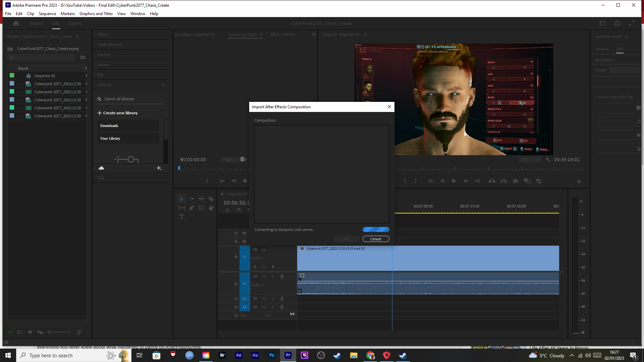Open the Program monitor wrench settings
The image size is (644, 362).
[548, 160]
